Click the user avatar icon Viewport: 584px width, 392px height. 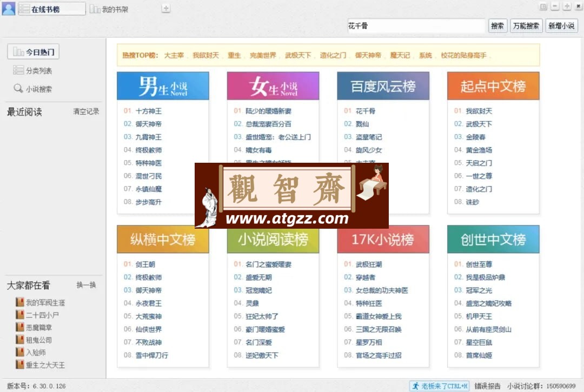click(x=9, y=8)
